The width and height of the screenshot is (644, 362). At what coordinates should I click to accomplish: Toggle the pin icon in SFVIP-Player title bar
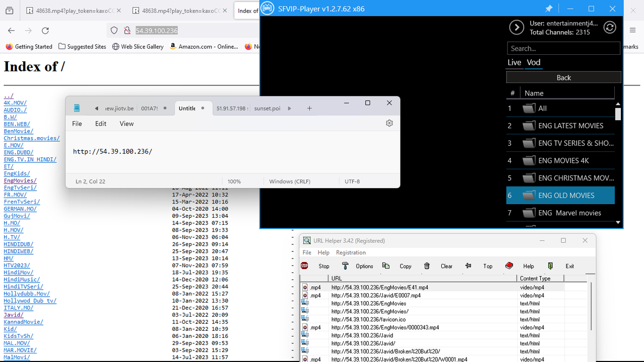tap(549, 9)
